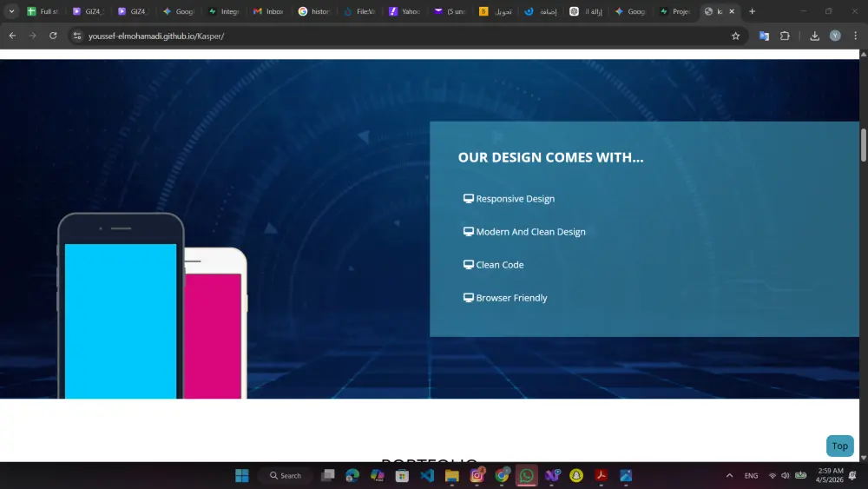Switch to the Projec tab
868x489 pixels.
point(676,11)
